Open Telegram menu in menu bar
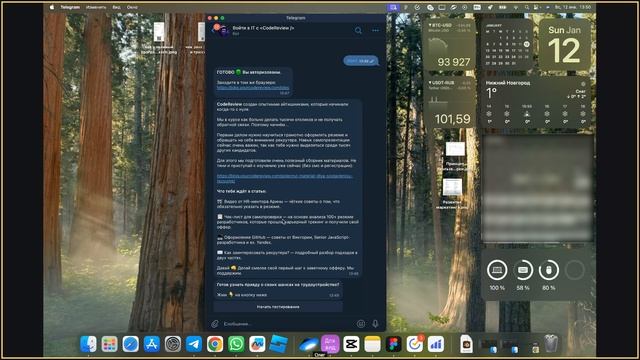 (x=70, y=7)
